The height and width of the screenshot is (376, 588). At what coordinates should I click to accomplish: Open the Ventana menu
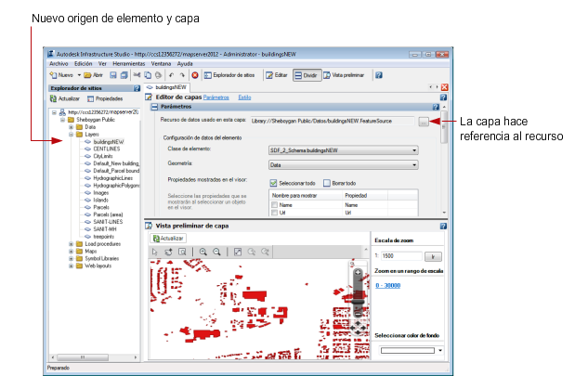[161, 64]
